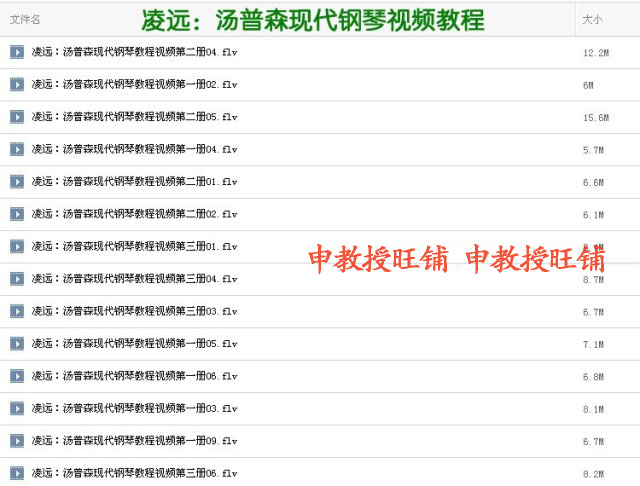The height and width of the screenshot is (486, 640).
Task: Click video icon for 第三册03.flv
Action: (x=17, y=311)
